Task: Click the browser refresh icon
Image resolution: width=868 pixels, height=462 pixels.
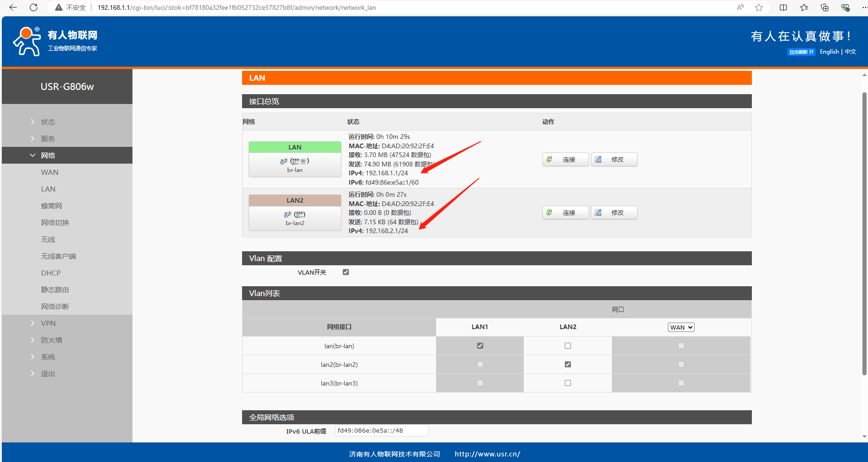Action: point(34,7)
